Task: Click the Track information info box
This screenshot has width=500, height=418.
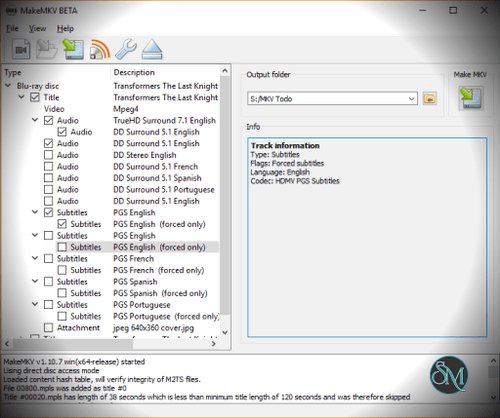Action: click(367, 237)
